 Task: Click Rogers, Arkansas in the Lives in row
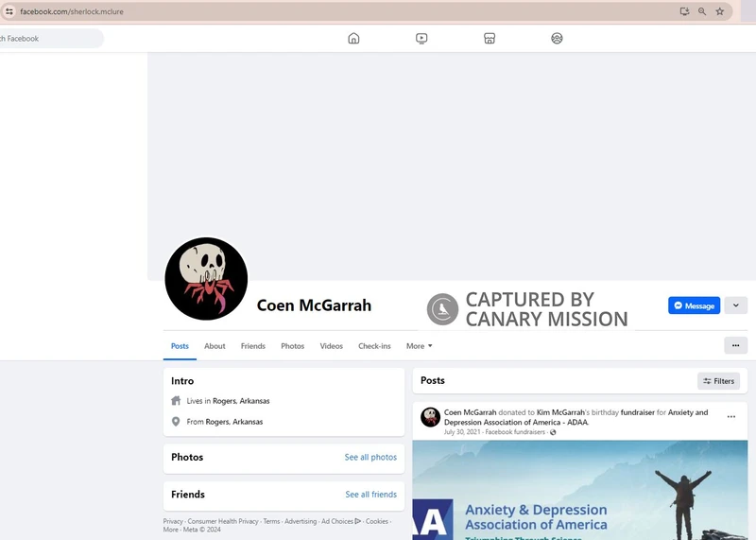click(241, 401)
